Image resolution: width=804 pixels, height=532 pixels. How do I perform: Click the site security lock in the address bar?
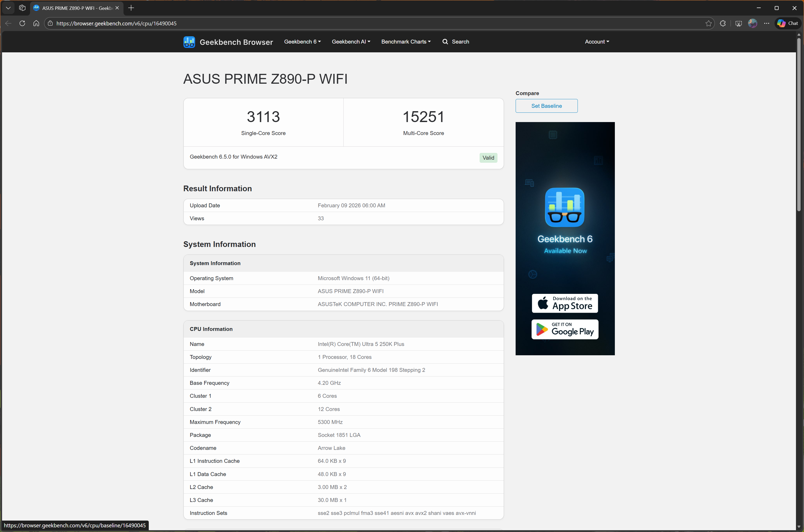[x=50, y=23]
